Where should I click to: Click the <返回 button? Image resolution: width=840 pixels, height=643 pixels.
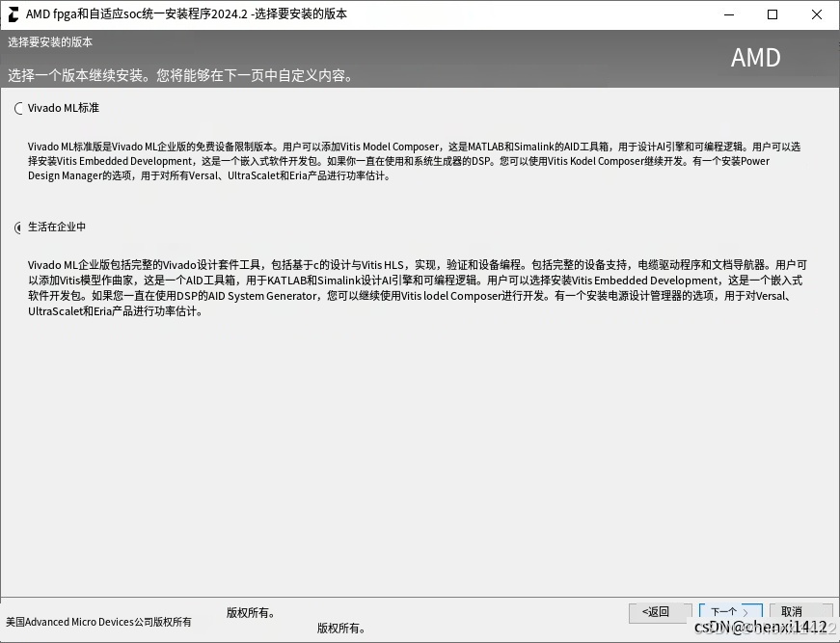click(660, 612)
